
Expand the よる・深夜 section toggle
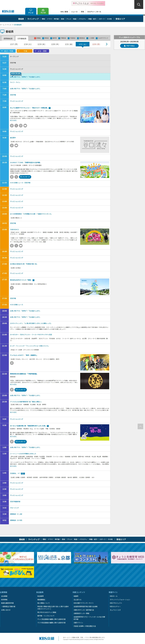click(41, 51)
